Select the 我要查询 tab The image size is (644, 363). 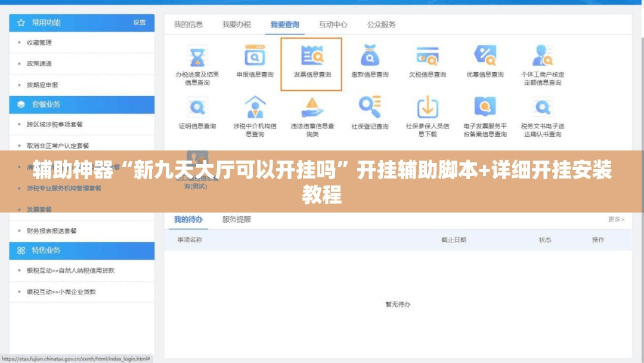coord(284,24)
